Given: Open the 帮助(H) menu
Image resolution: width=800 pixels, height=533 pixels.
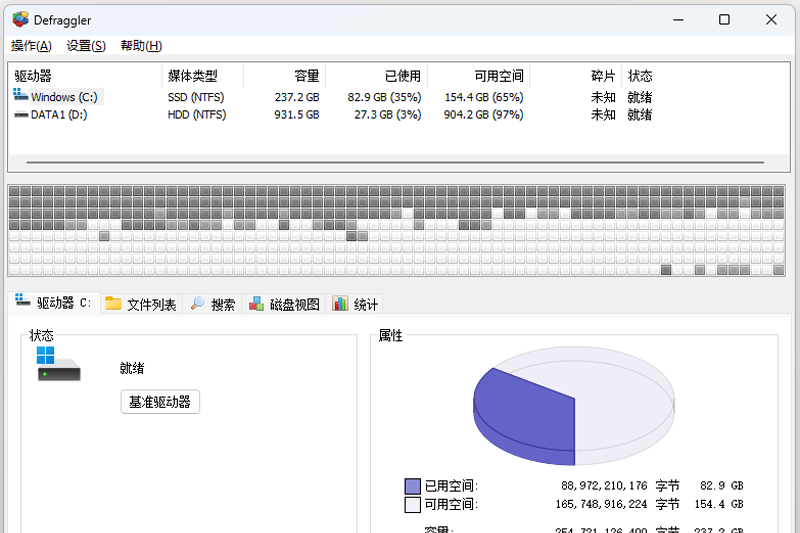Looking at the screenshot, I should (x=141, y=46).
